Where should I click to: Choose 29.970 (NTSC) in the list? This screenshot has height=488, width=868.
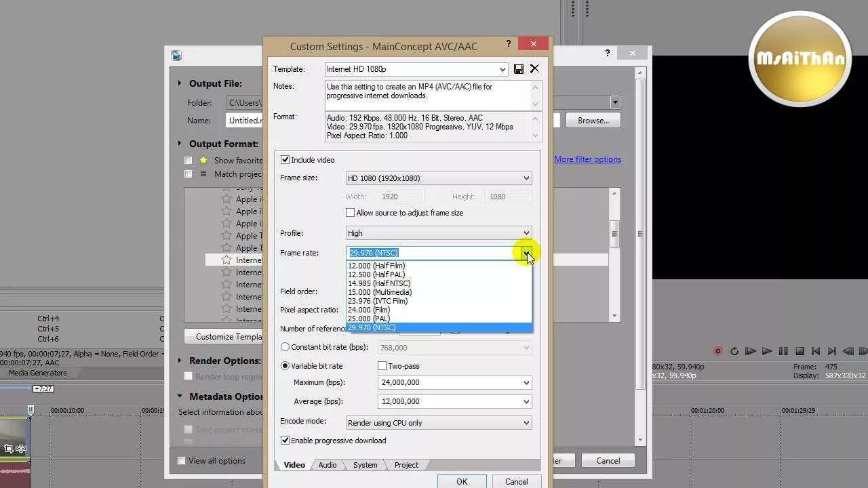point(439,327)
